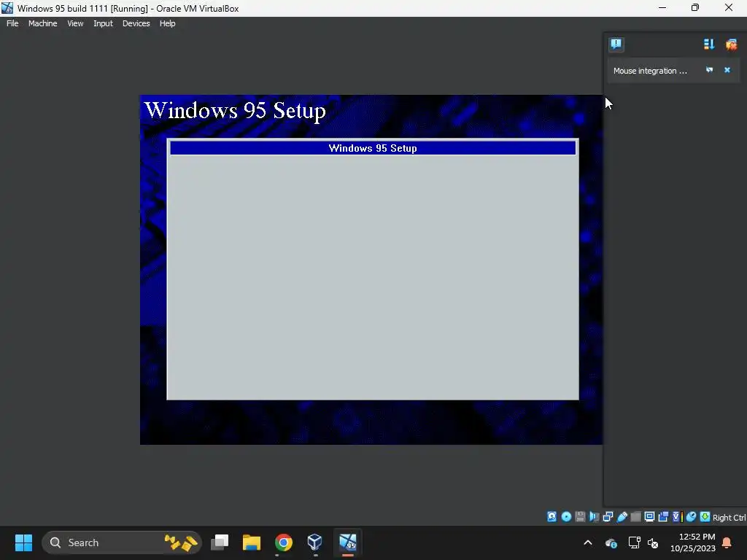Screen dimensions: 747x560
Task: Click the Windows 95 VM taskbar icon
Action: pos(347,542)
